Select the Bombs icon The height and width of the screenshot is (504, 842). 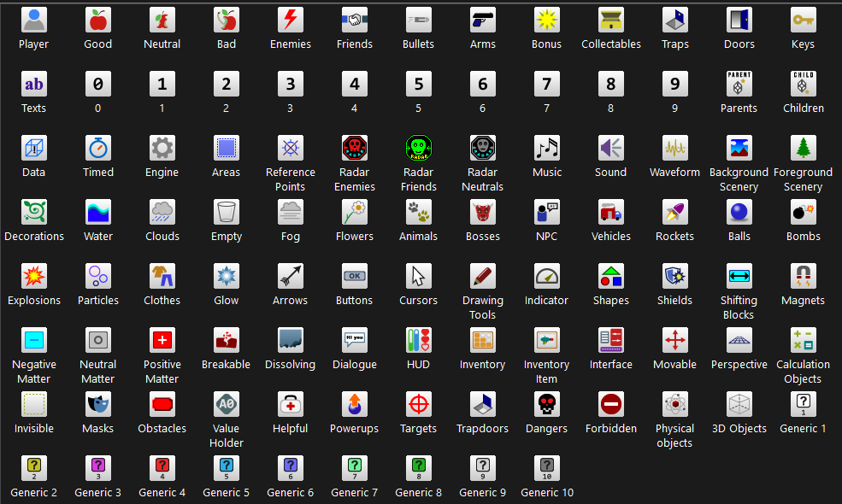(x=804, y=213)
